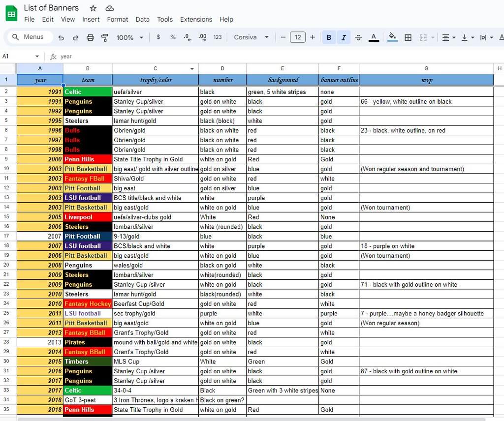Select column G header
Viewport: 504px width, 421px height.
pos(426,68)
